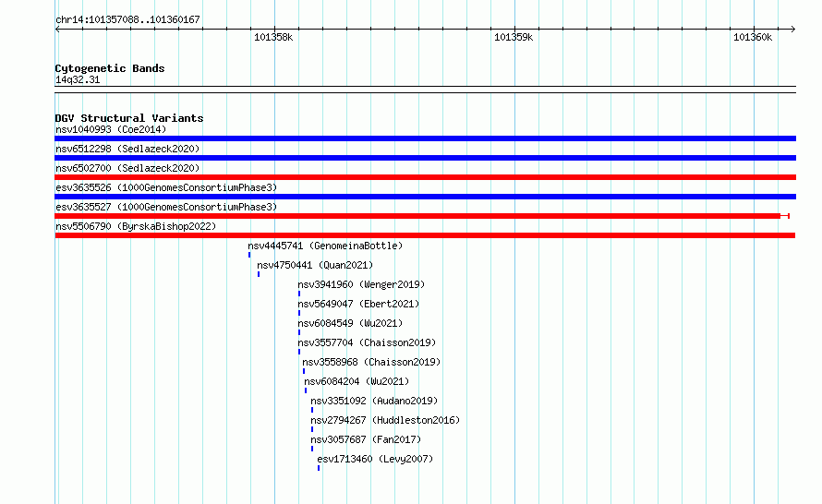Select the red bar under nsv5506790
Screen dimensions: 822x504
tap(425, 235)
